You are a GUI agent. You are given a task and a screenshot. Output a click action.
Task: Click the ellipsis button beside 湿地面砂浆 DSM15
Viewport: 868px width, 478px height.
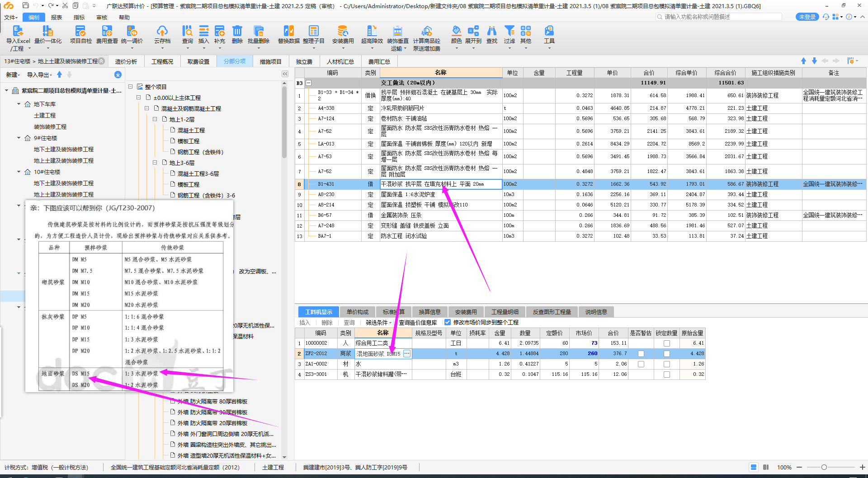point(407,354)
